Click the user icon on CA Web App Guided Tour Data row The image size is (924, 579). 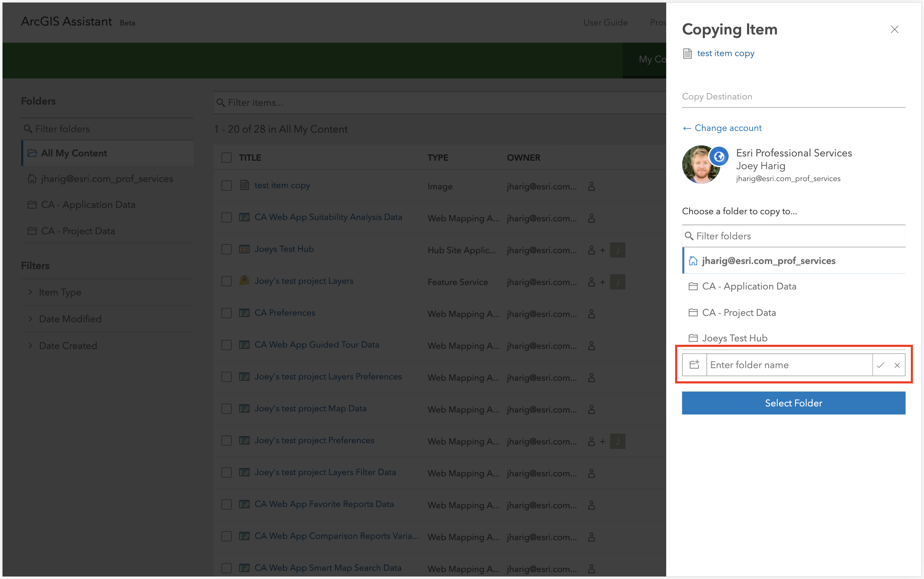[x=591, y=346]
